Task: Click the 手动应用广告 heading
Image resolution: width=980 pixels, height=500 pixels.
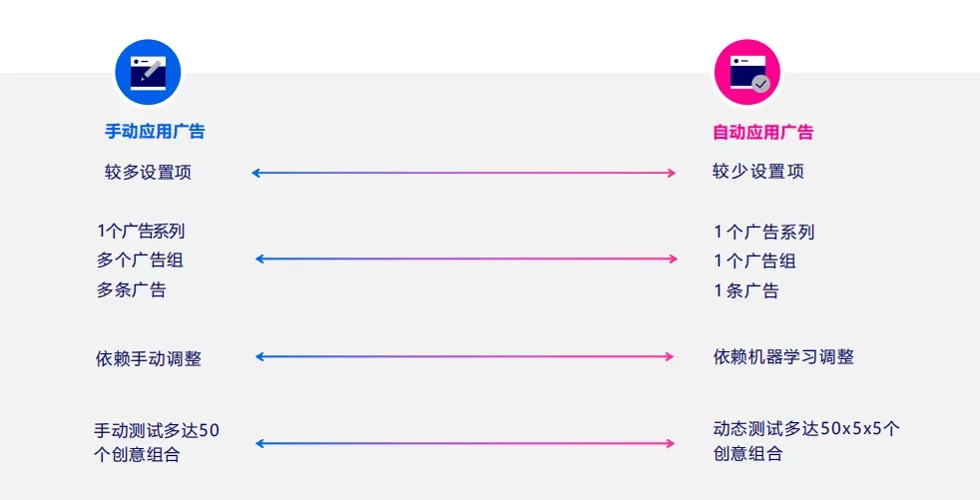Action: 155,132
